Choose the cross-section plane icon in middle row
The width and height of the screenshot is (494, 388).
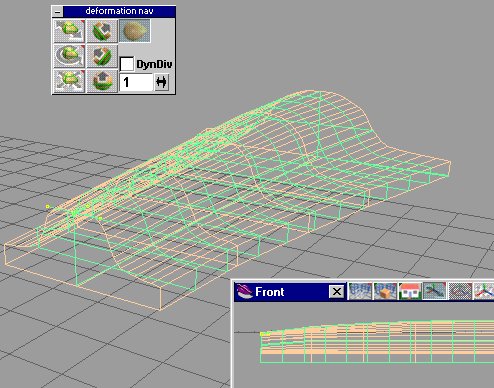pos(102,56)
